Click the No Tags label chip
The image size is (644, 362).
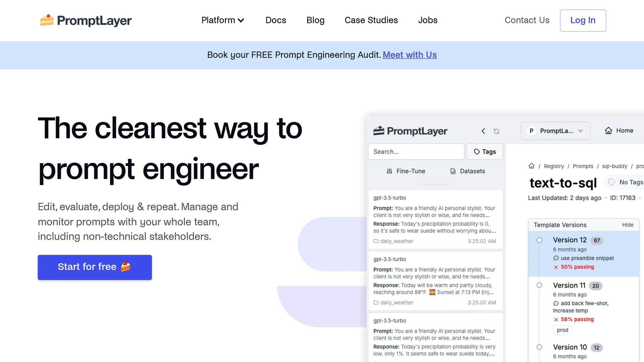click(625, 182)
